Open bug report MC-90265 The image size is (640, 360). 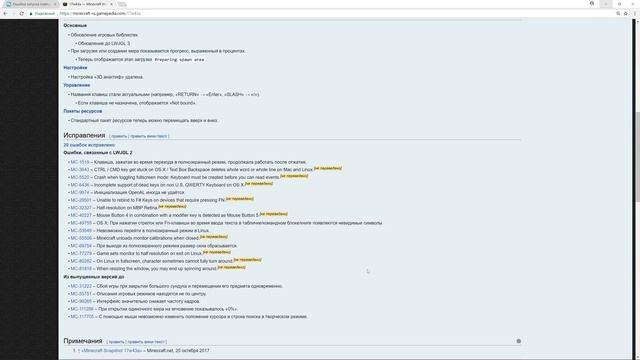81,301
